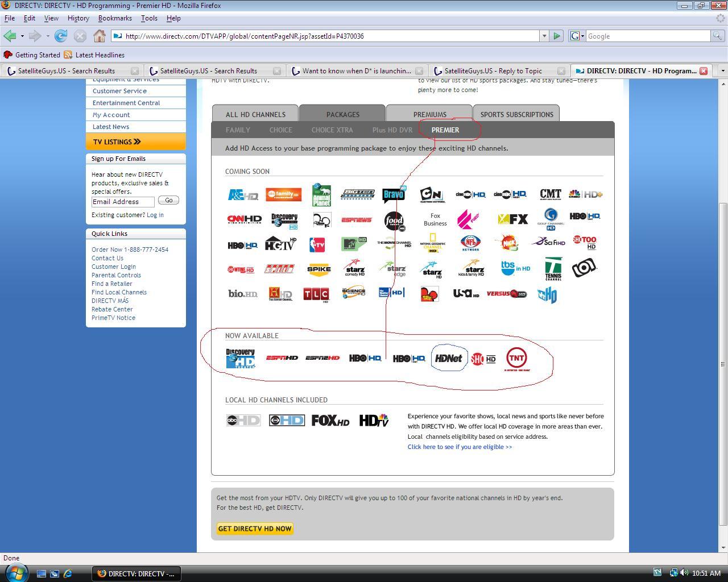Open the Rebate Center link
The height and width of the screenshot is (582, 728).
tap(112, 309)
